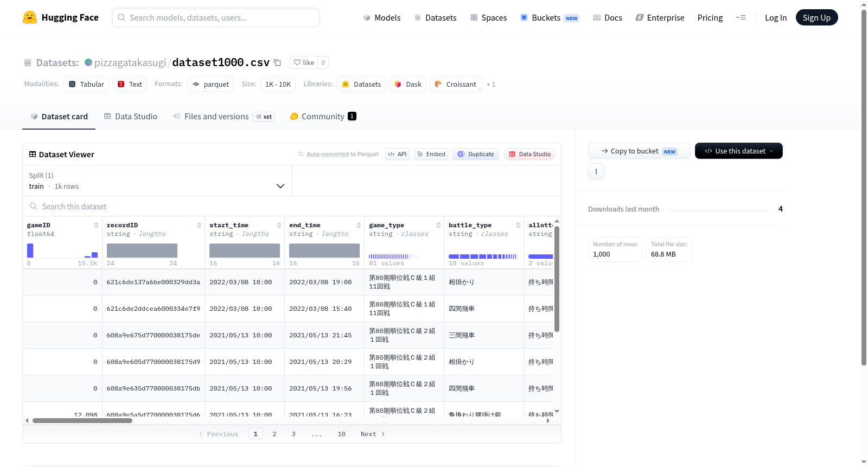Jump to page 10 of the table
Screen dimensions: 868x467
click(342, 434)
